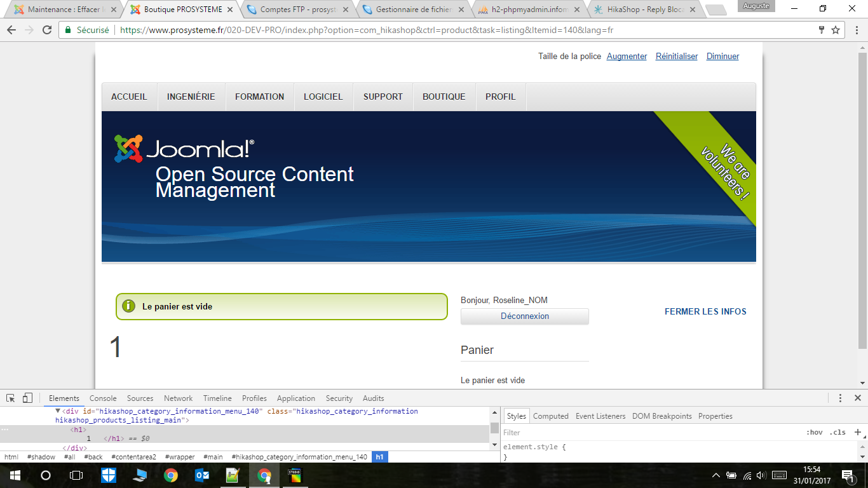Open the DevTools three-dot customize menu
This screenshot has width=868, height=488.
[x=840, y=398]
